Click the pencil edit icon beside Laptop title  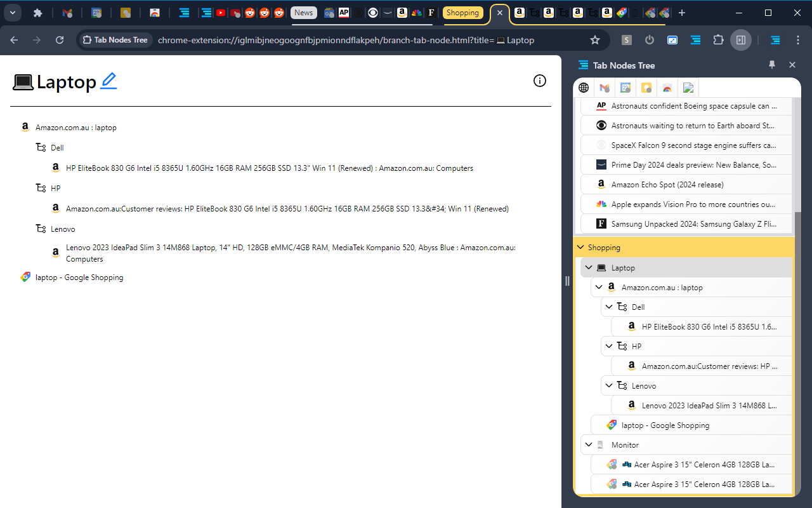(x=108, y=80)
